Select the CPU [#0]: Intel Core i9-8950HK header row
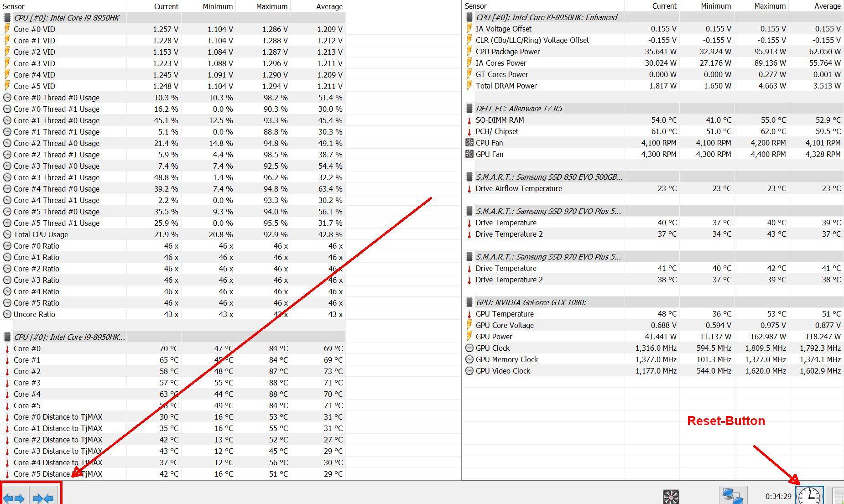 pos(173,18)
